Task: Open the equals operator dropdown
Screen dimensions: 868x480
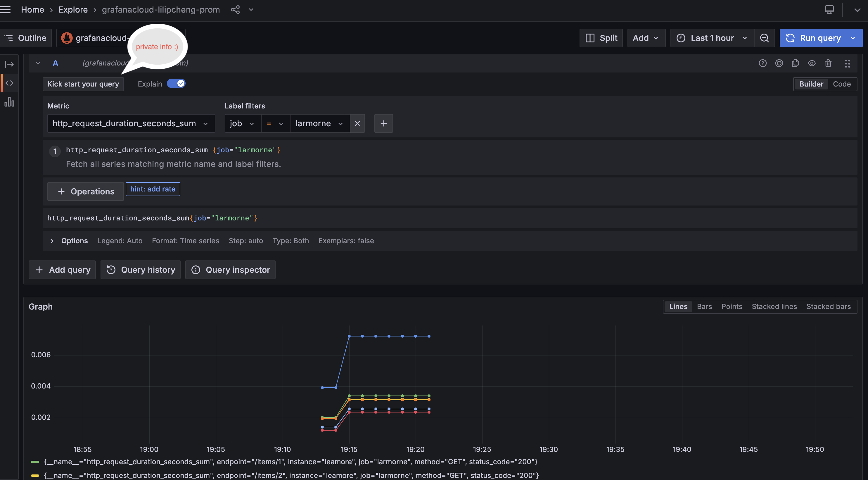Action: point(276,123)
